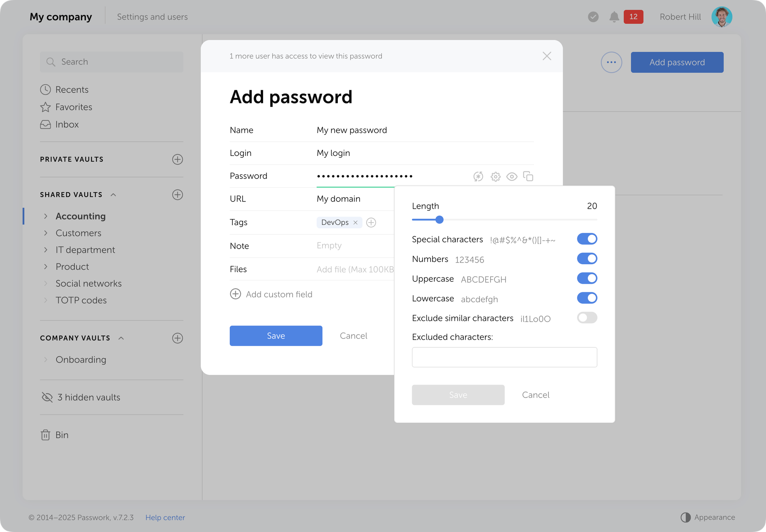Screen dimensions: 766x532
Task: Open password generator settings gear
Action: coord(495,177)
